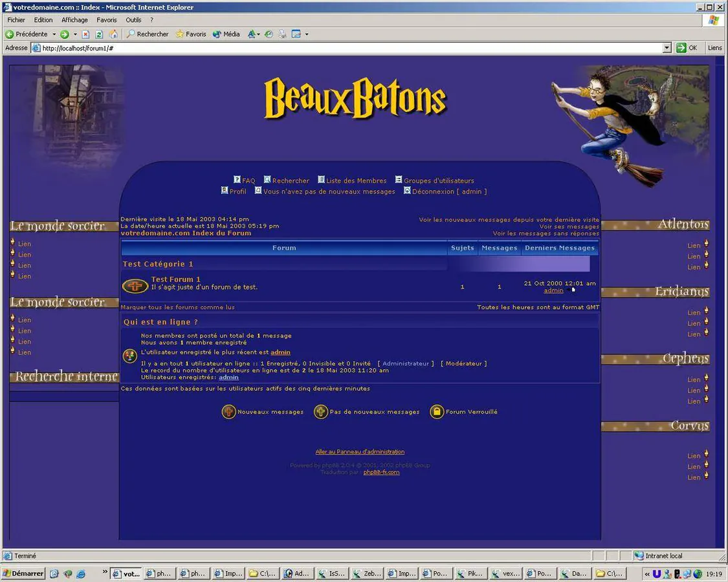This screenshot has width=728, height=582.
Task: Open the Profil link
Action: 237,191
